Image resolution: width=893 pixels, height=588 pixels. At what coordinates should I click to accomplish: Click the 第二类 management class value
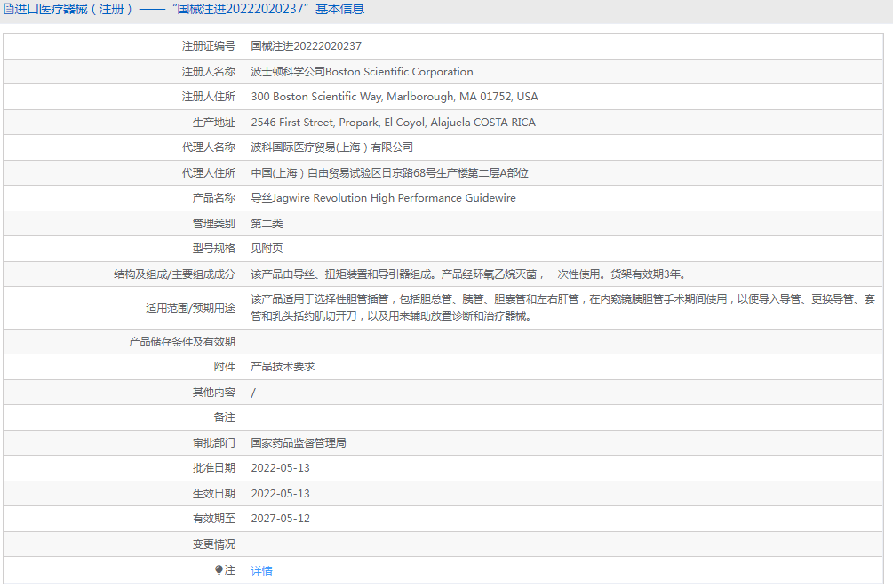point(267,224)
